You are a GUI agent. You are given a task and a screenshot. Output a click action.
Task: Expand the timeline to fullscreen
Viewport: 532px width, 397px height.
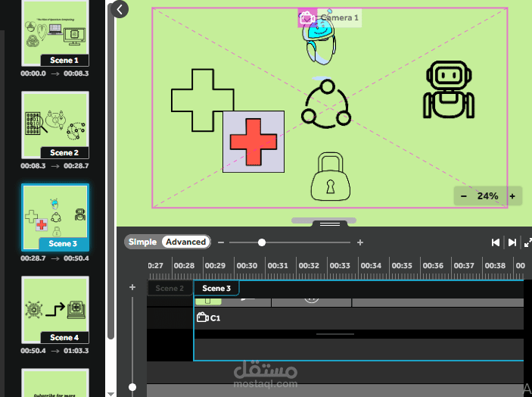coord(527,242)
